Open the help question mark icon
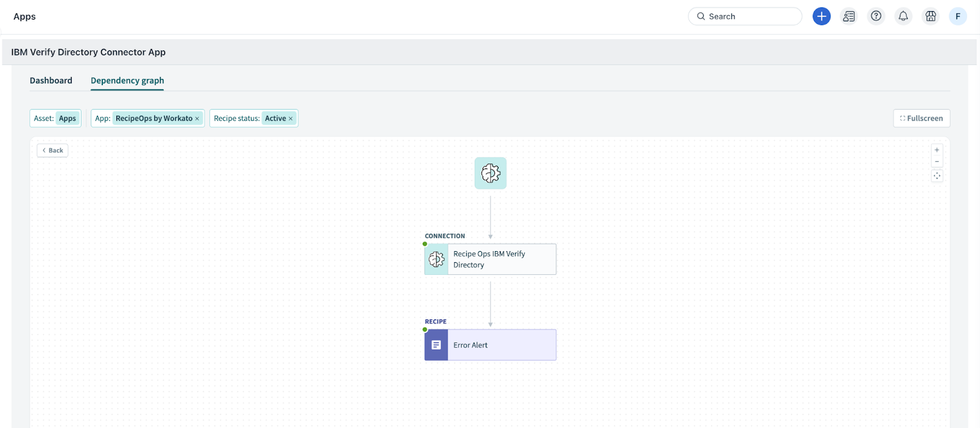The width and height of the screenshot is (980, 428). click(876, 17)
